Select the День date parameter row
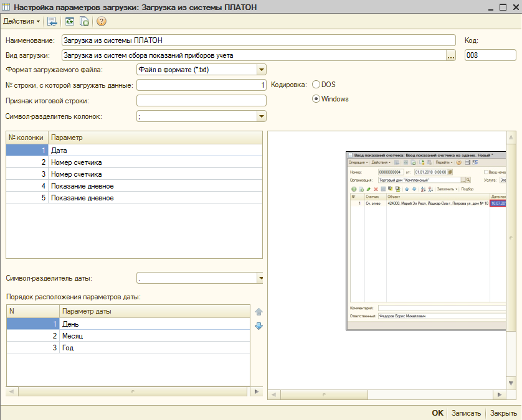Viewport: 522px width, 420px height. tap(128, 324)
